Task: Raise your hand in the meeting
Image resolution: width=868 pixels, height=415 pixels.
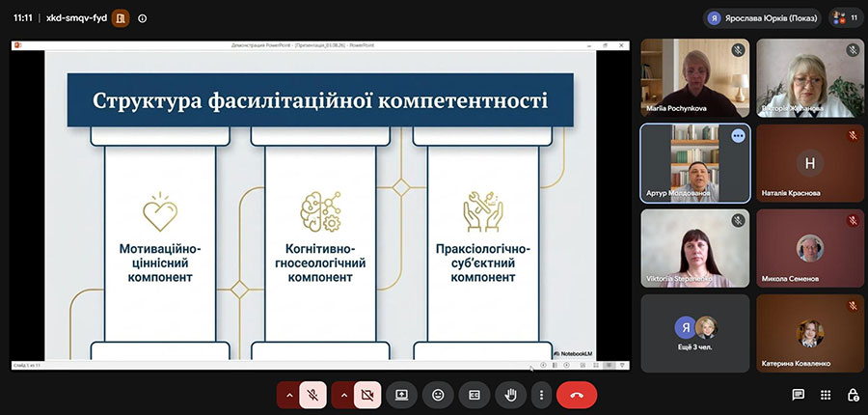Action: click(x=511, y=395)
